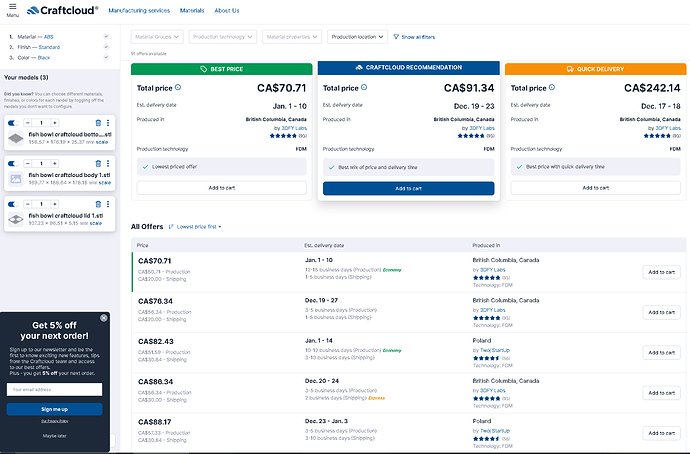The image size is (690, 454).
Task: Click bottom model thumbnail
Action: tap(16, 139)
